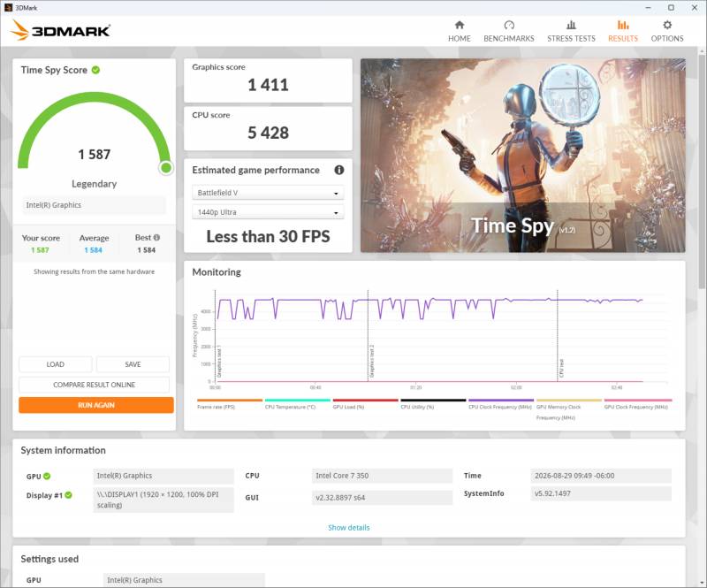Image resolution: width=707 pixels, height=588 pixels.
Task: Click the 3DMark logo
Action: click(x=60, y=30)
